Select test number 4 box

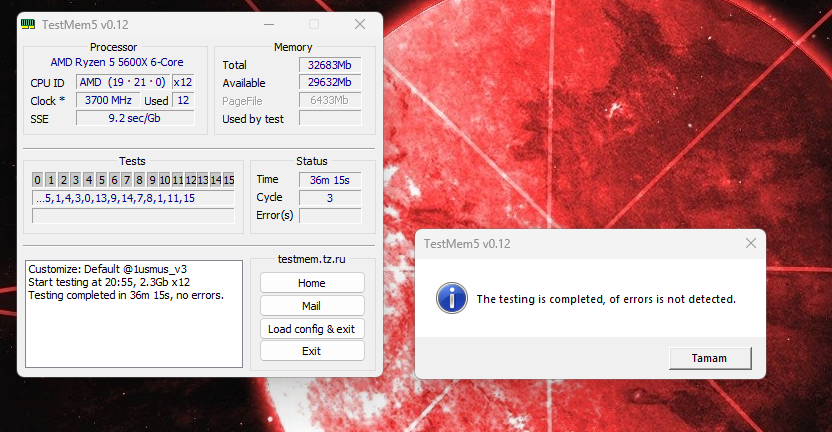pyautogui.click(x=89, y=180)
